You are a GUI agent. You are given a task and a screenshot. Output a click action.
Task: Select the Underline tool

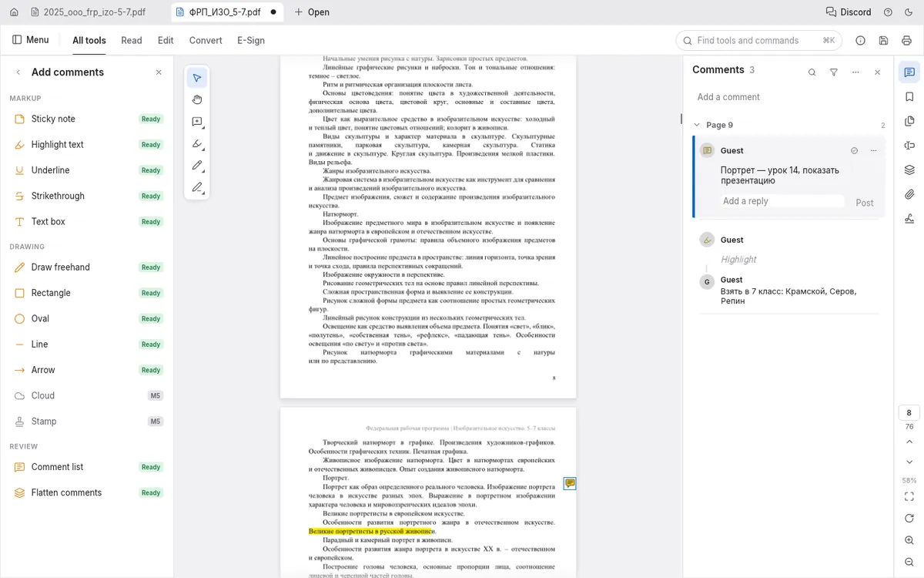tap(88, 170)
